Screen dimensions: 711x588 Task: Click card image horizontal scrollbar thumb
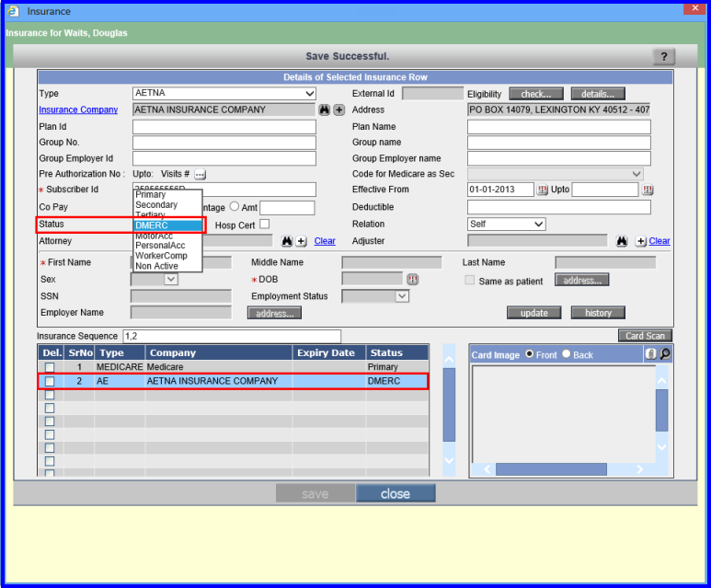pyautogui.click(x=551, y=469)
